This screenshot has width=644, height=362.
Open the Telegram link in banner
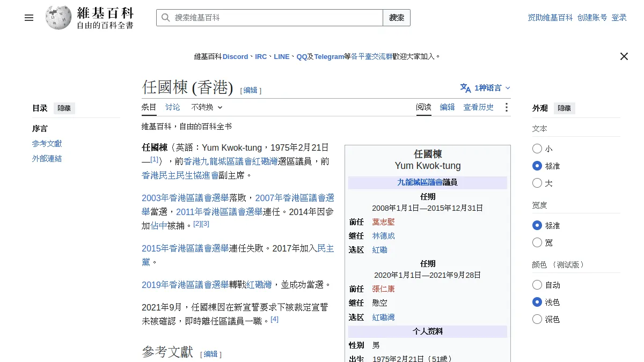click(329, 56)
